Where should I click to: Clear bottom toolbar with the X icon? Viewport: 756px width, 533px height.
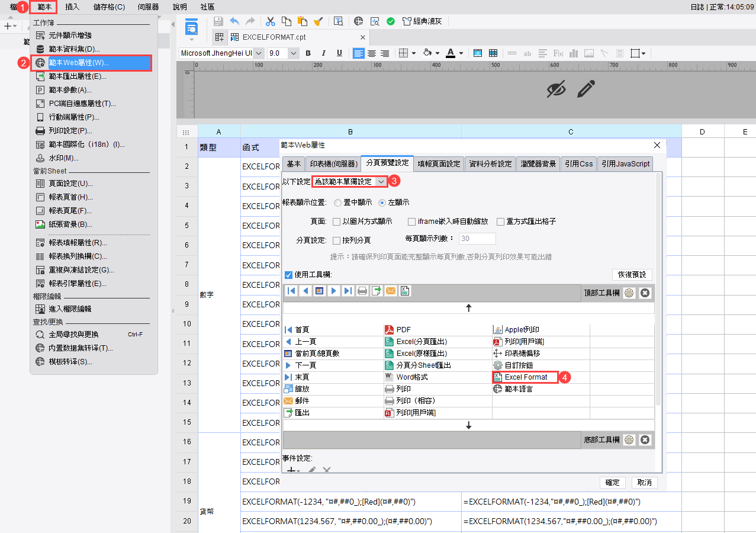coord(645,440)
